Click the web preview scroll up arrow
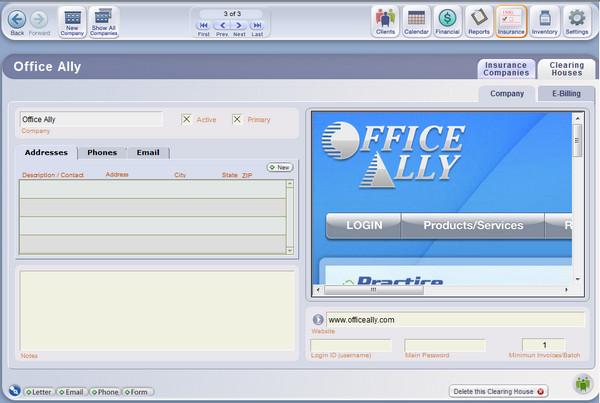This screenshot has height=403, width=600. point(577,118)
